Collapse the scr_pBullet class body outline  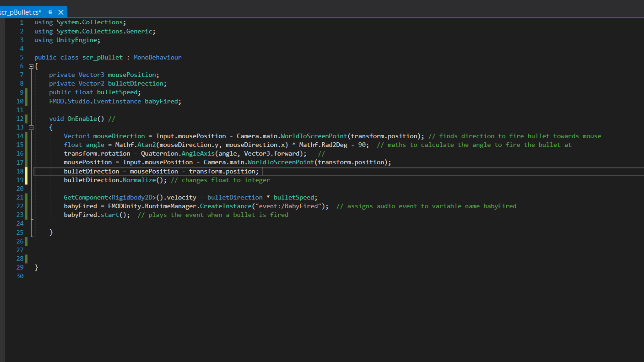click(31, 66)
